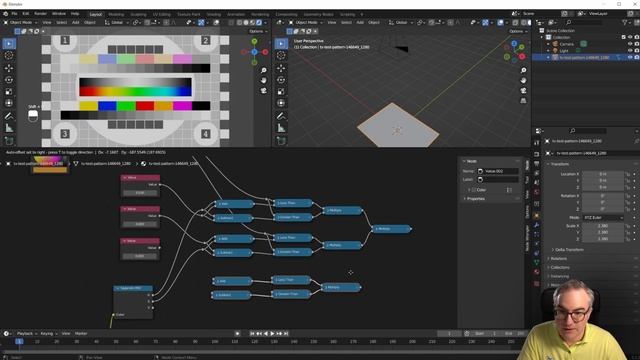Select the Cursor tool in left viewport

pos(9,56)
